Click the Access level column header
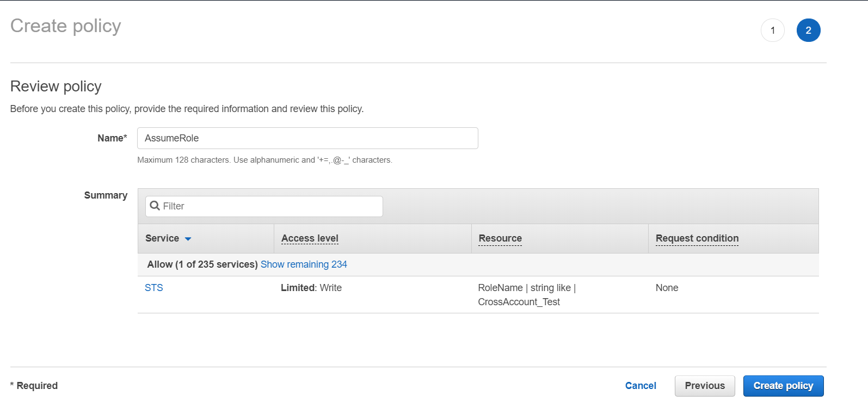The image size is (868, 420). [x=310, y=238]
